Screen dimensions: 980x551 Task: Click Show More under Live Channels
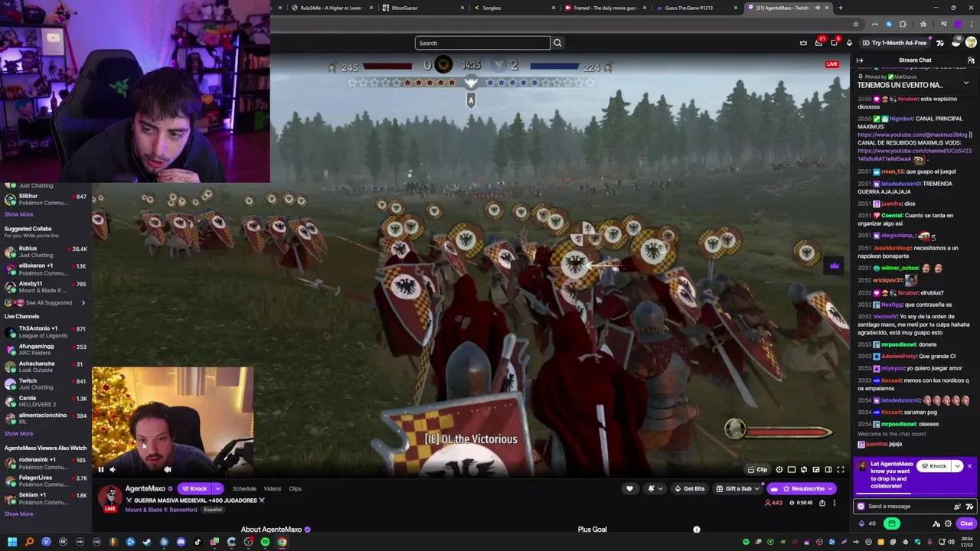[18, 433]
